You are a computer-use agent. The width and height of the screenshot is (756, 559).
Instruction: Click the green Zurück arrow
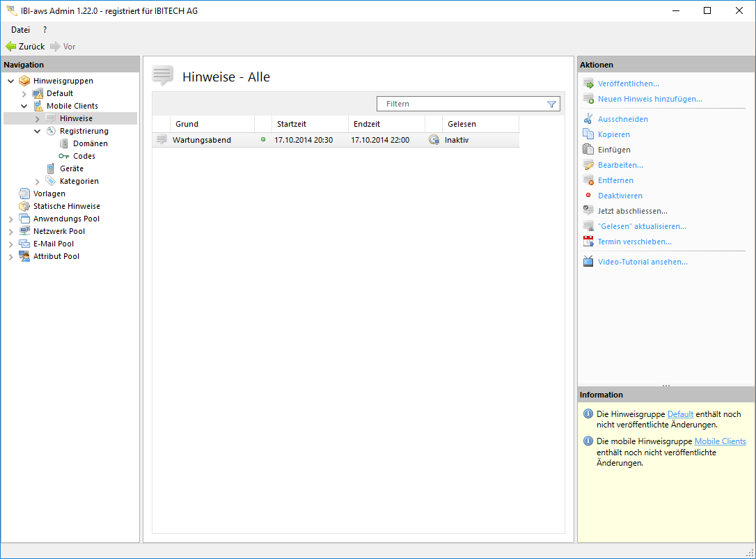pos(11,47)
